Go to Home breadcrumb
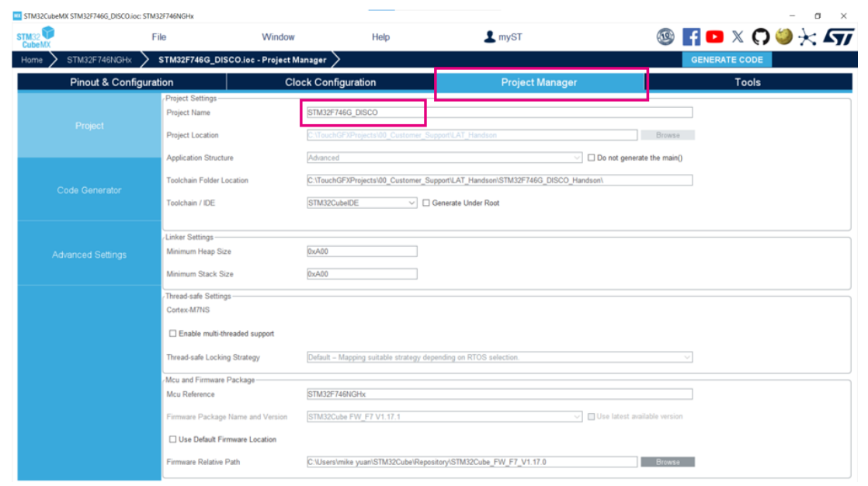The width and height of the screenshot is (868, 486). click(32, 60)
